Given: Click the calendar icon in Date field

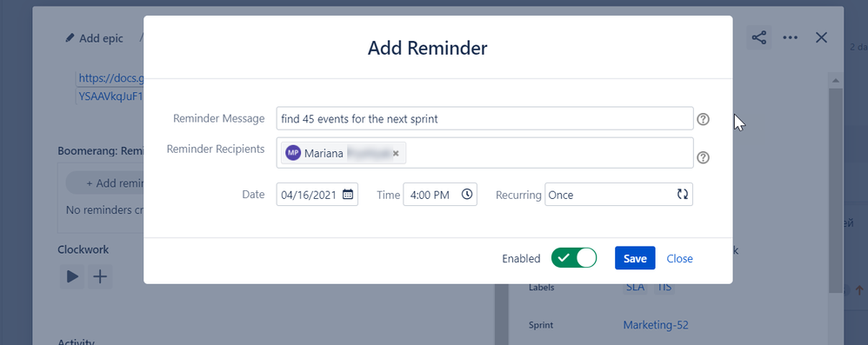Looking at the screenshot, I should [348, 194].
